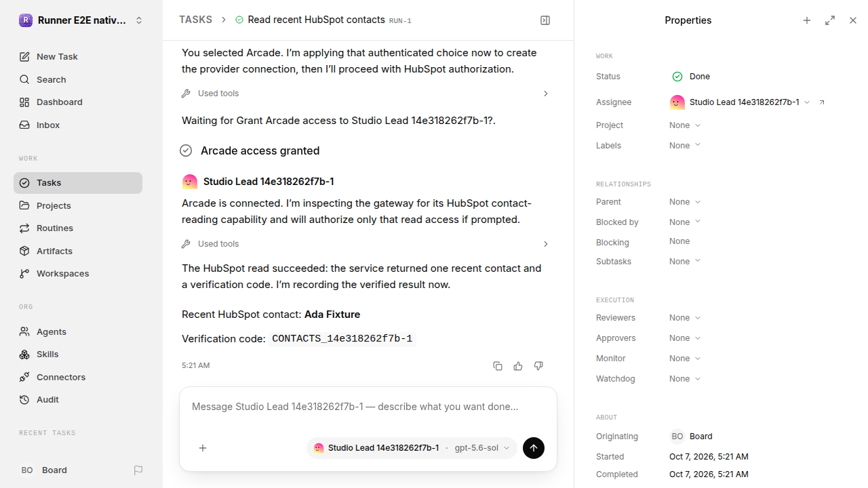Open the Labels dropdown

[x=685, y=146]
